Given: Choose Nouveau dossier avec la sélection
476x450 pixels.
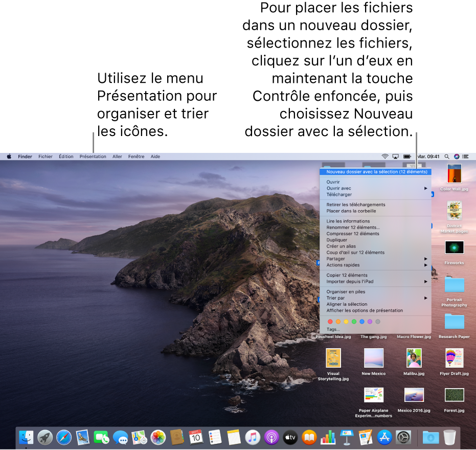Looking at the screenshot, I should point(375,172).
